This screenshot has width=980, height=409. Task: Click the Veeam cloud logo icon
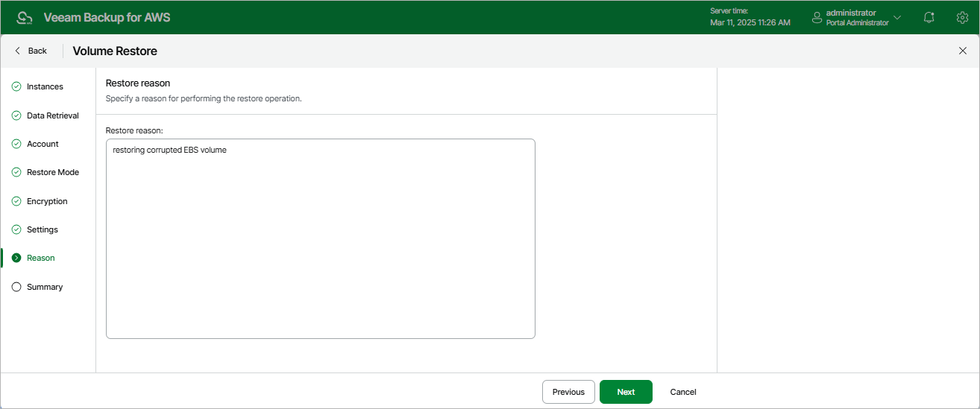click(x=25, y=17)
